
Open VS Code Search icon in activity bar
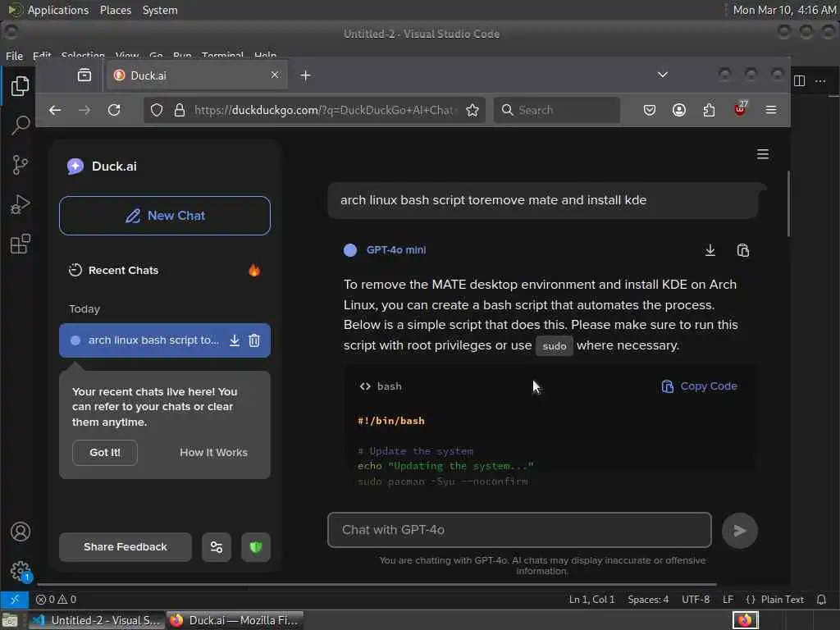pos(20,126)
